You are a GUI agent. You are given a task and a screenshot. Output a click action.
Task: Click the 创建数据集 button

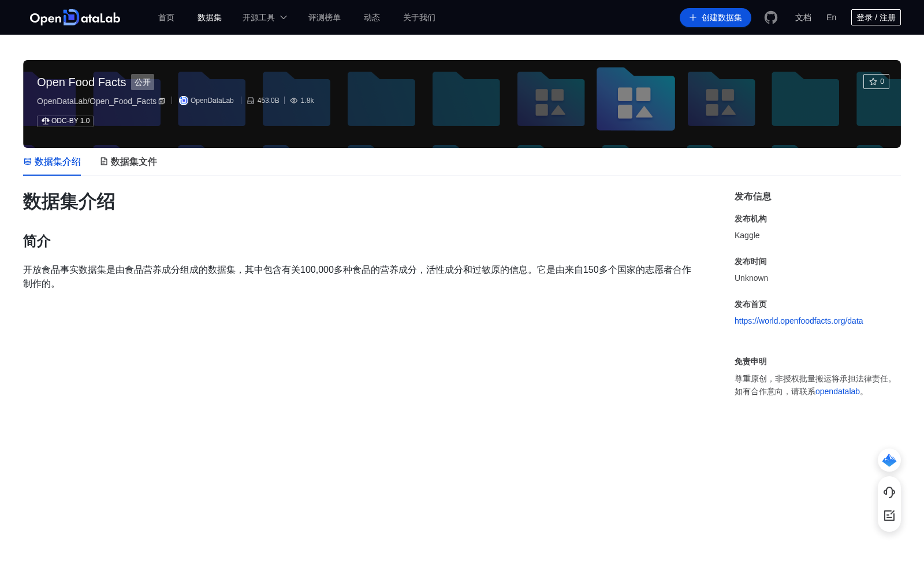[716, 17]
